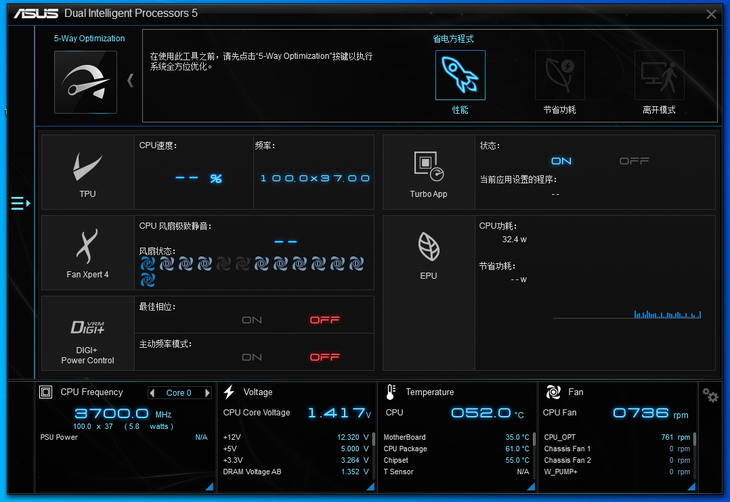Close the Dual Intelligent Processors window

pyautogui.click(x=711, y=14)
